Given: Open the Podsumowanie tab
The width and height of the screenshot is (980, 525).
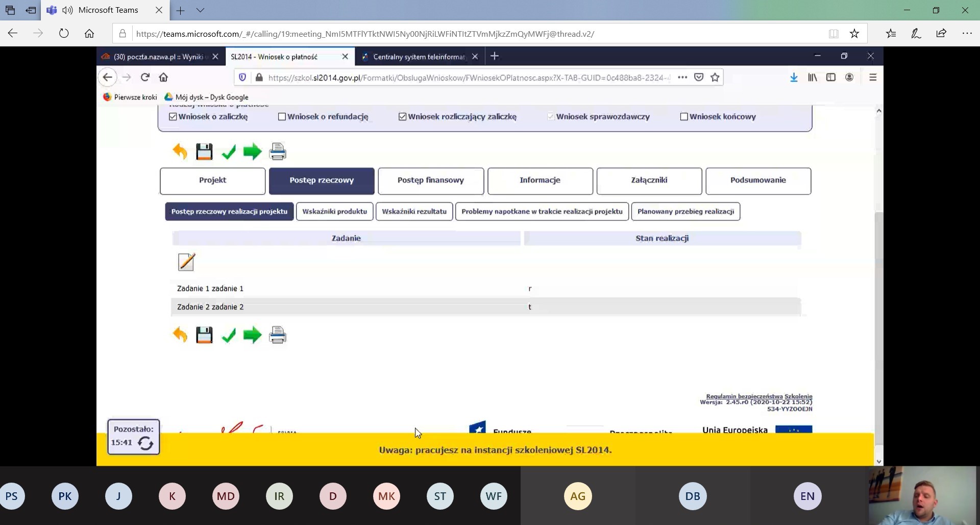Looking at the screenshot, I should pos(758,181).
